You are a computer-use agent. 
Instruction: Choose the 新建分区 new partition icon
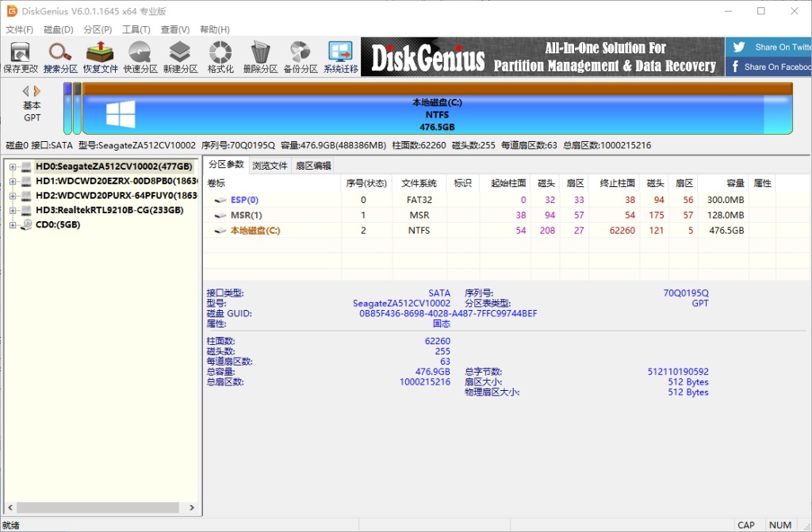click(x=180, y=57)
